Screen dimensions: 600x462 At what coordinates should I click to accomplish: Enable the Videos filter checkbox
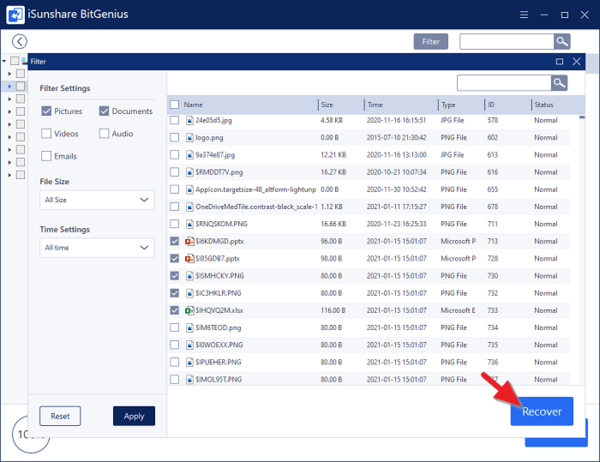(x=46, y=134)
